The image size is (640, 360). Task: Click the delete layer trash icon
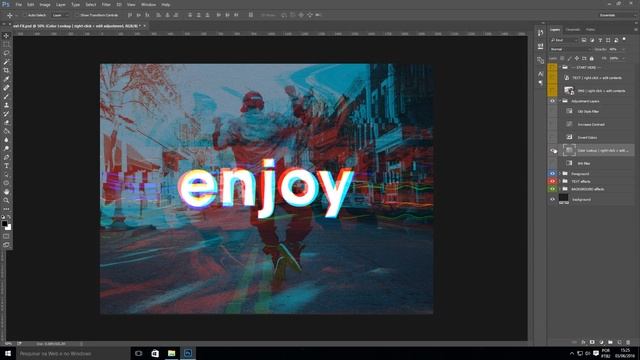tap(628, 342)
